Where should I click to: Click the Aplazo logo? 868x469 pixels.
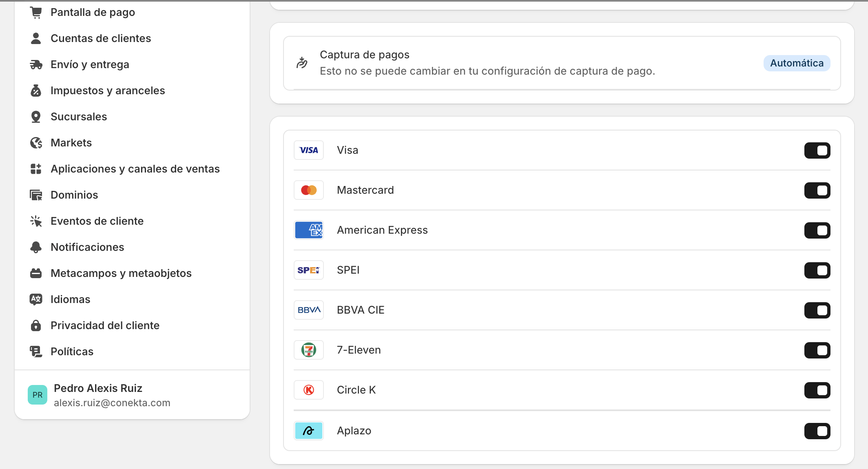click(x=309, y=431)
